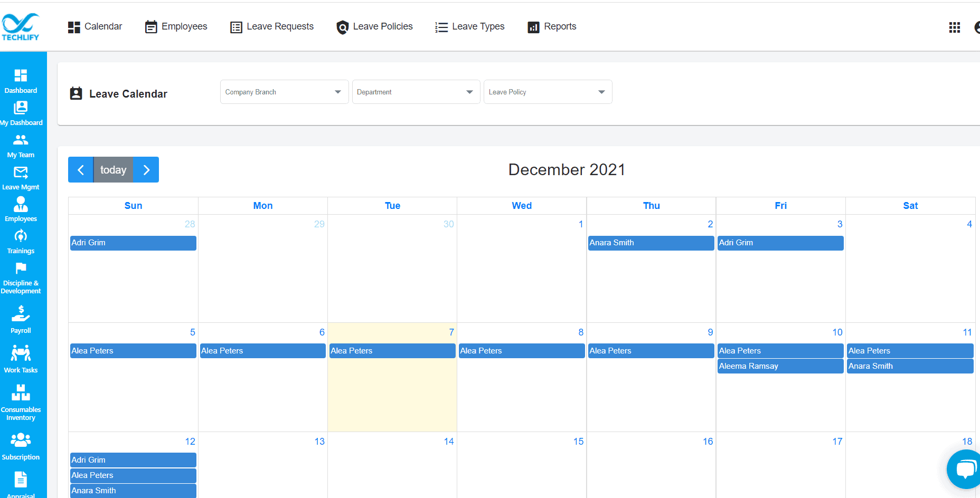Open Alea Peters leave on December 6
Screen dimensions: 980x498
263,351
